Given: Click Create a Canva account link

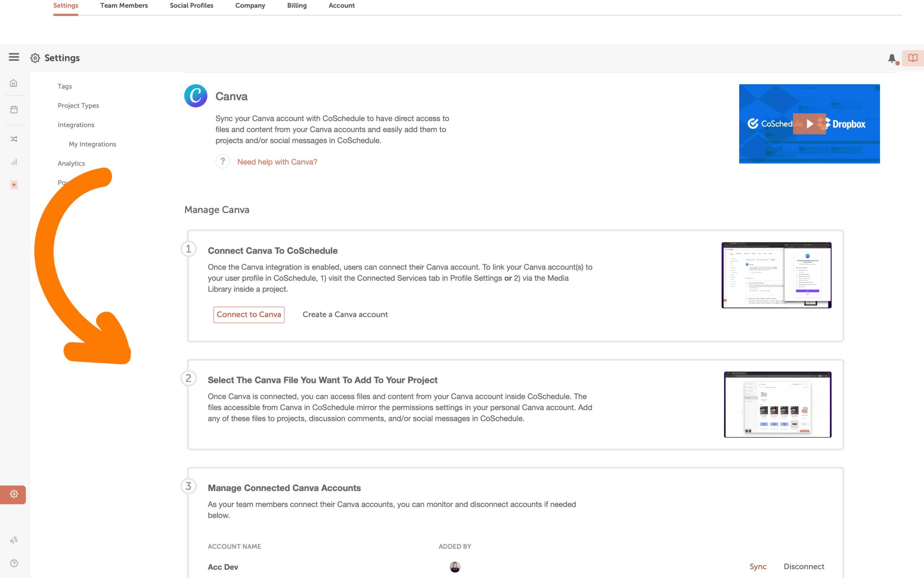Looking at the screenshot, I should (345, 315).
